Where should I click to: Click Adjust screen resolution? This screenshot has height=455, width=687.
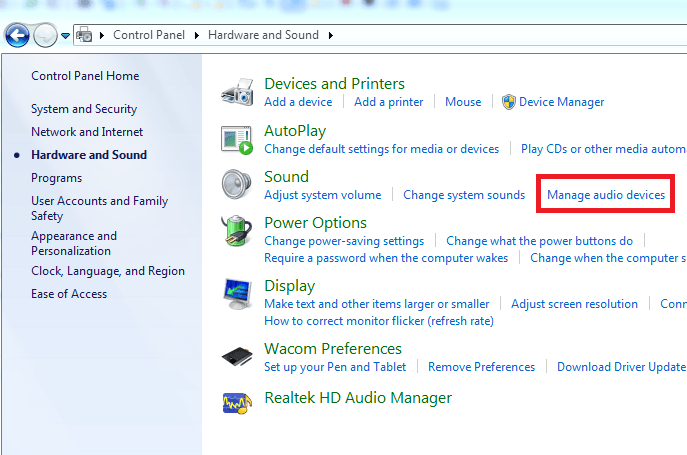[x=574, y=304]
